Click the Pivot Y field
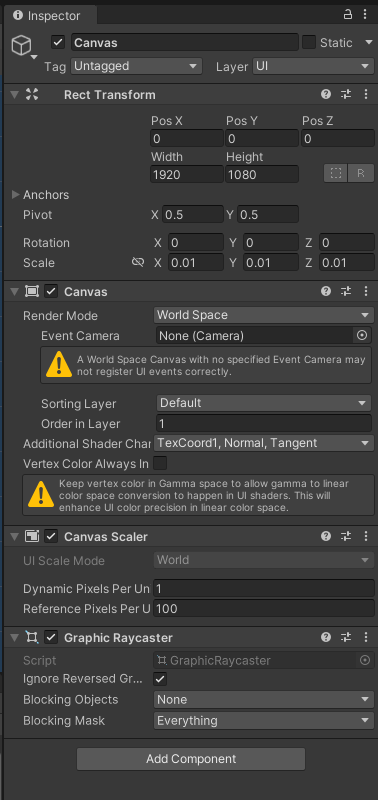This screenshot has height=800, width=378. click(x=268, y=214)
